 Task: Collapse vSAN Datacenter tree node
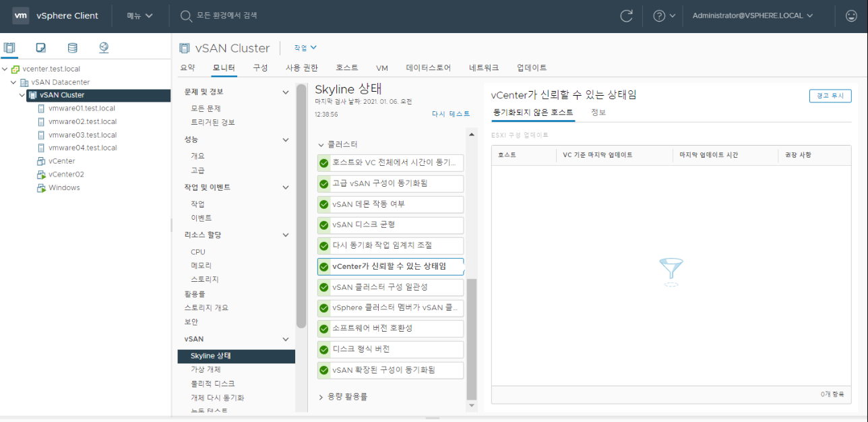[14, 82]
